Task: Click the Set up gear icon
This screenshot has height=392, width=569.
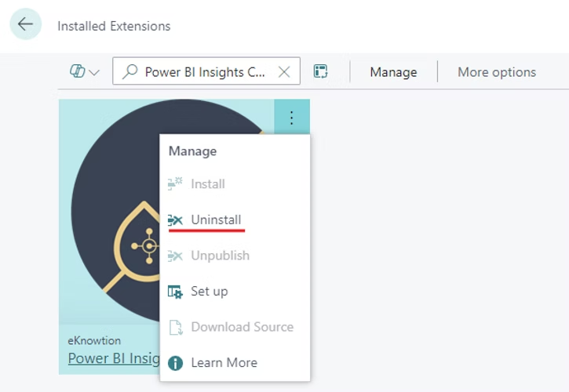Action: click(176, 292)
